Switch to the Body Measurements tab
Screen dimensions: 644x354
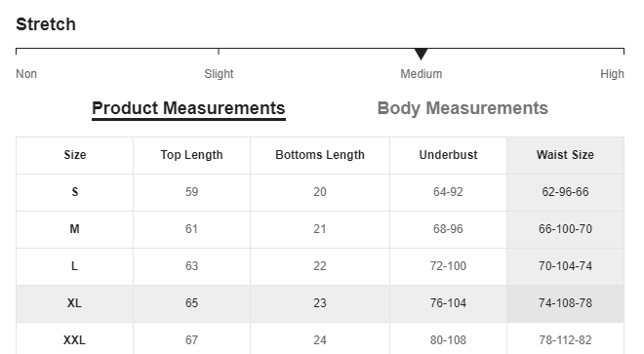coord(463,108)
